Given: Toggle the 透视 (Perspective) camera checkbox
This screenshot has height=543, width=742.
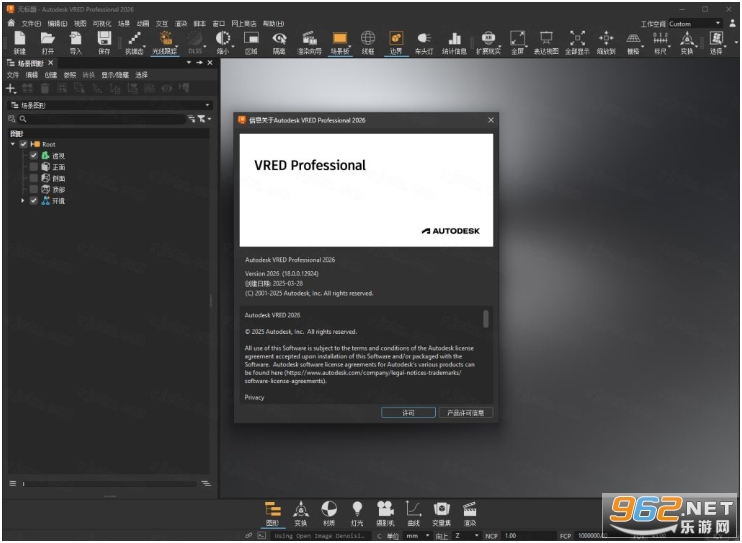Looking at the screenshot, I should point(34,155).
